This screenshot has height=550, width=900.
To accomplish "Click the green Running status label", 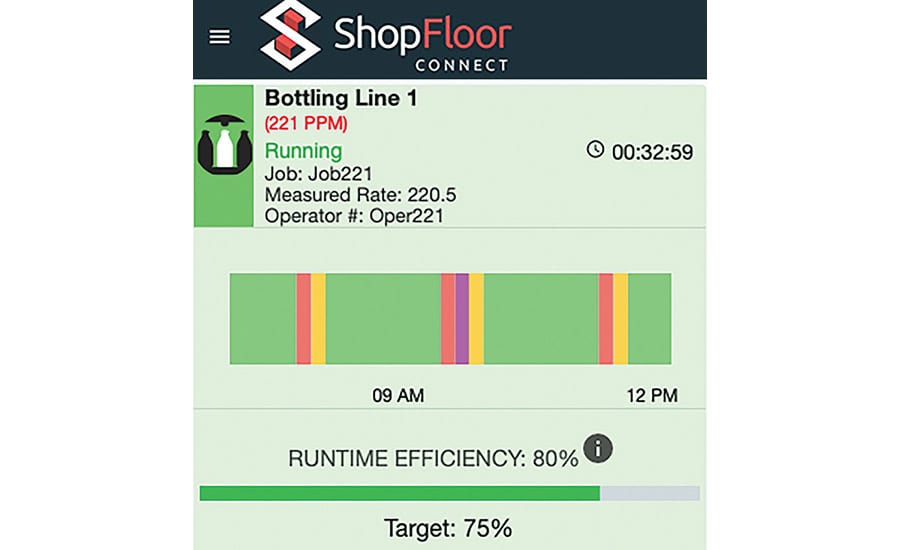I will tap(304, 151).
